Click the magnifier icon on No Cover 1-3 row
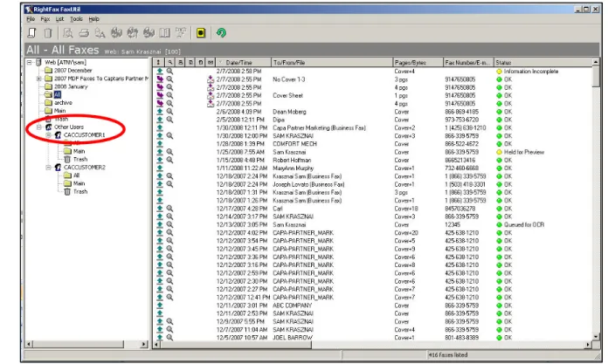 click(169, 79)
